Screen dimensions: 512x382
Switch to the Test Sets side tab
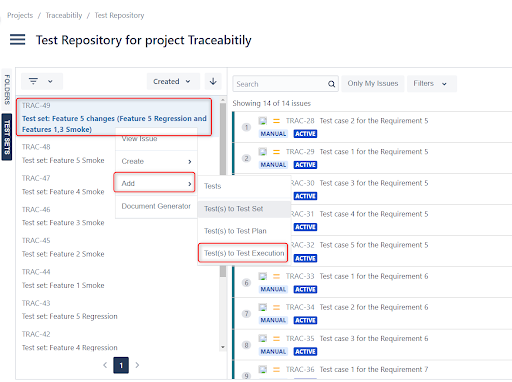click(7, 137)
